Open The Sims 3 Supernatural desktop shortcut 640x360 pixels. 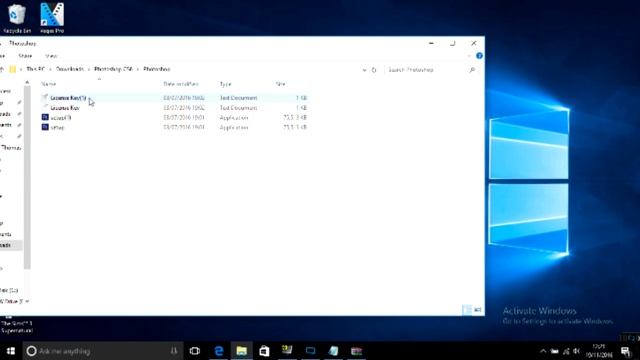16,324
